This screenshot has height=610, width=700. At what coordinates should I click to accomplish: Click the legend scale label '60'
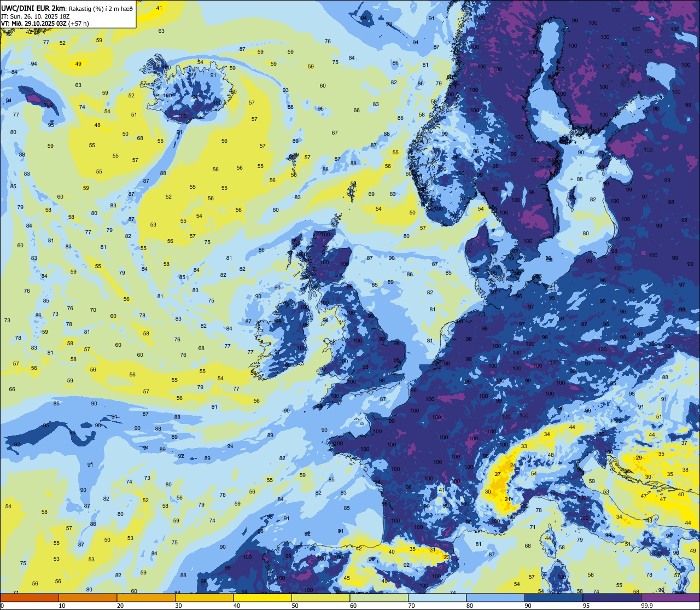coord(353,606)
